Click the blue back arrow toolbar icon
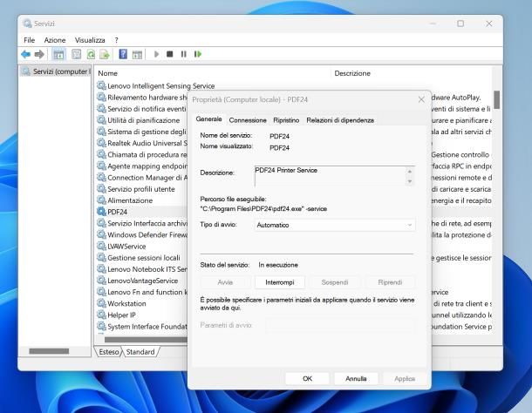Screen dimensions: 532x413 click(25, 54)
